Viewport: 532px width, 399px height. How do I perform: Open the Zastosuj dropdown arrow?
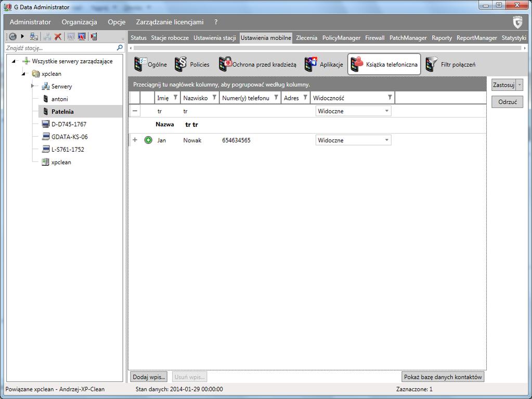pos(520,85)
